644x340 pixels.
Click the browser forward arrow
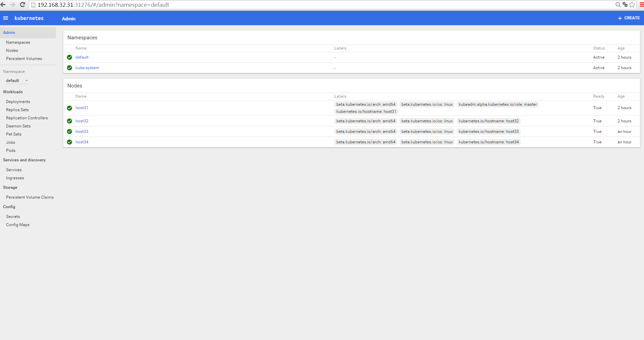point(13,4)
